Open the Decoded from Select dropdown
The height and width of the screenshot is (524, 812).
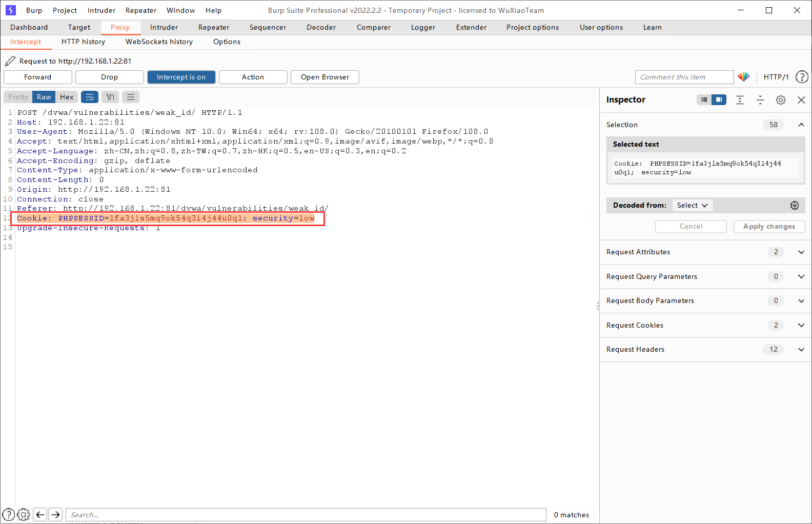coord(692,206)
